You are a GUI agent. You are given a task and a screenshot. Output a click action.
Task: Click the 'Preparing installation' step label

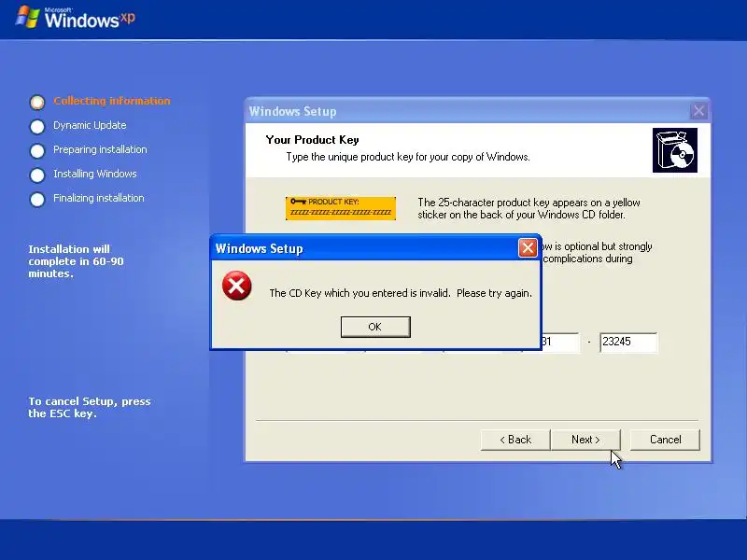(100, 149)
